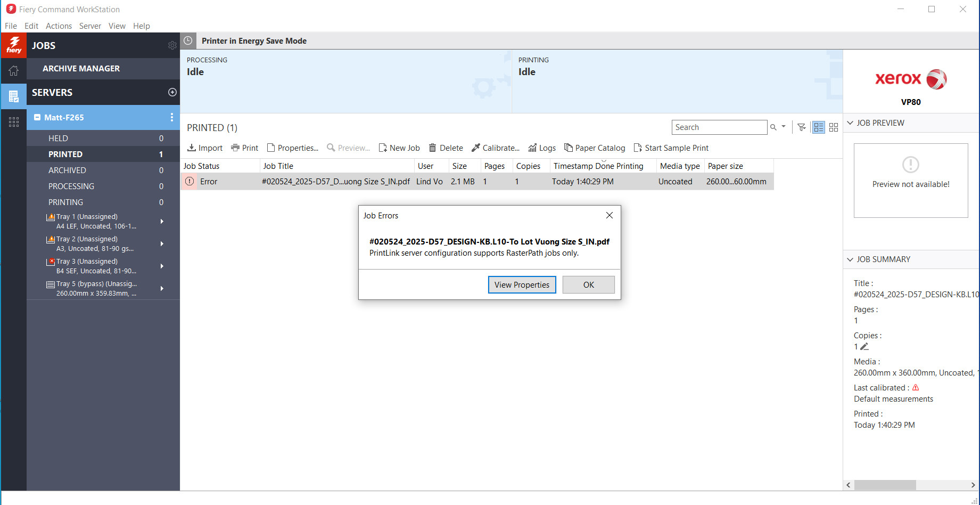This screenshot has height=505, width=980.
Task: Click the Fiery logo icon in sidebar
Action: 14,45
